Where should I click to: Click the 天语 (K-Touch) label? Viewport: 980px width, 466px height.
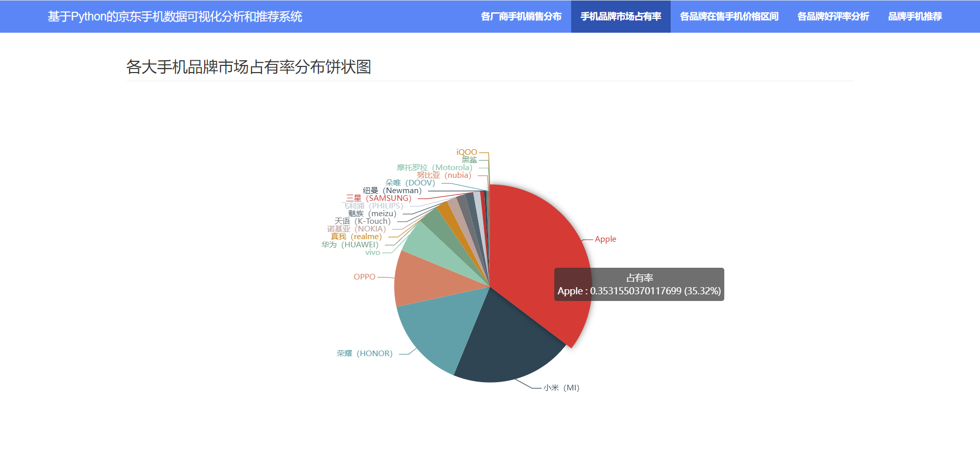[x=362, y=221]
